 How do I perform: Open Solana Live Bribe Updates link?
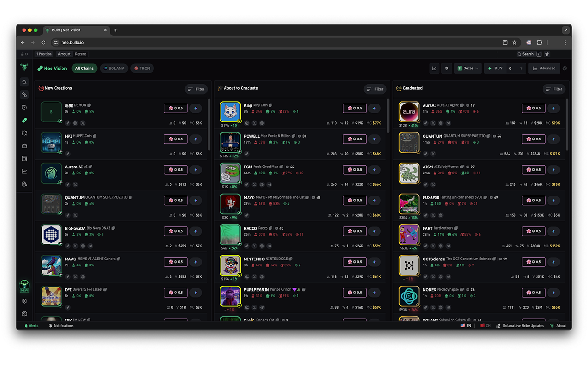pos(520,325)
